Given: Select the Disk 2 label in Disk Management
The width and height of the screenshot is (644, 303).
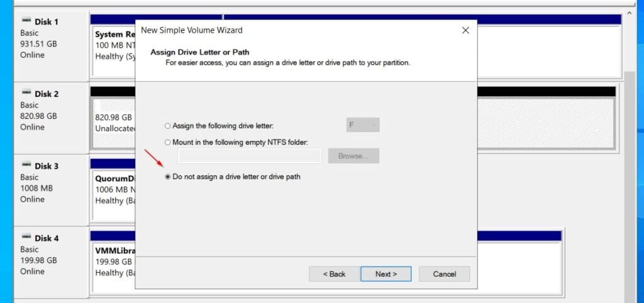Looking at the screenshot, I should [x=47, y=94].
